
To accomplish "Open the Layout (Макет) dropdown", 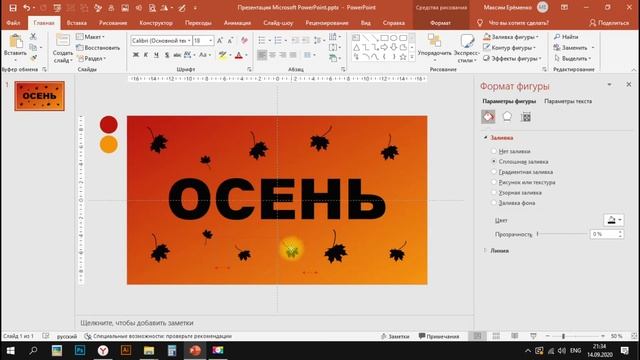I will [x=91, y=37].
